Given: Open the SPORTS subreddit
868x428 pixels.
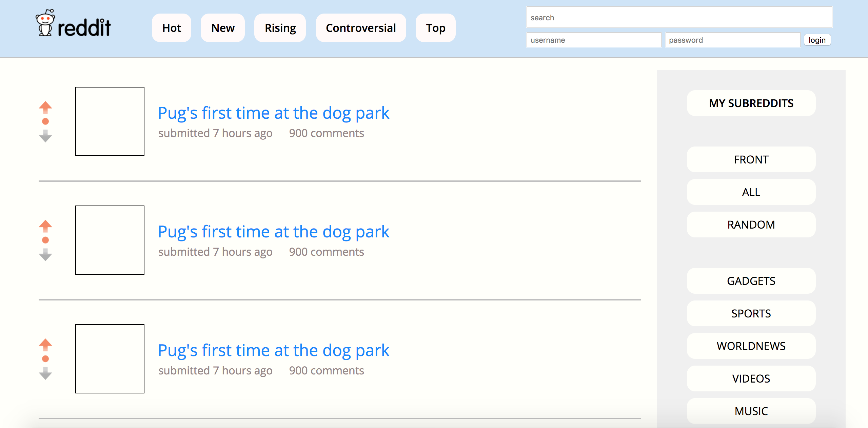Looking at the screenshot, I should (751, 313).
